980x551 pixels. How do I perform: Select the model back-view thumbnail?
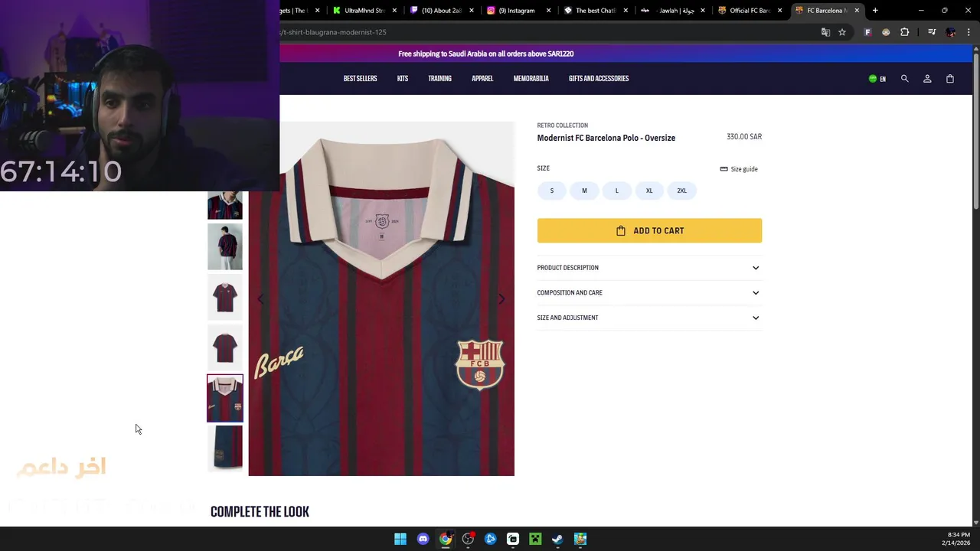coord(225,246)
